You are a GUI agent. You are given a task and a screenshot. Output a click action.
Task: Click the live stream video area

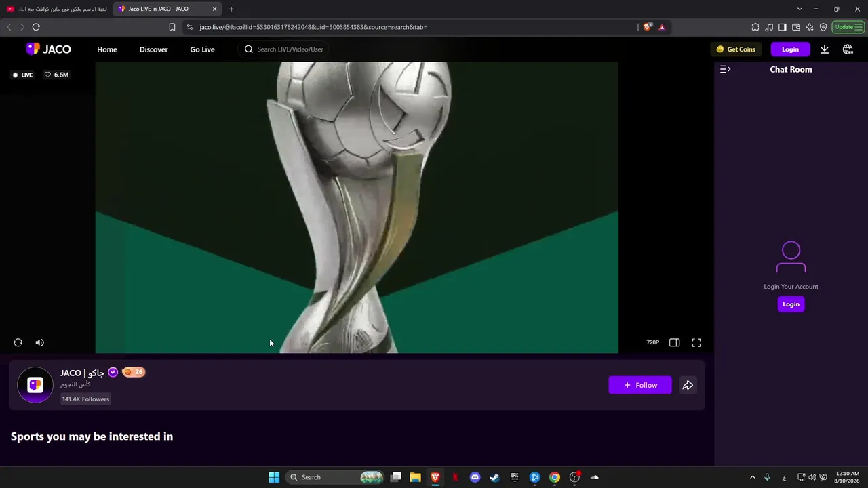357,207
